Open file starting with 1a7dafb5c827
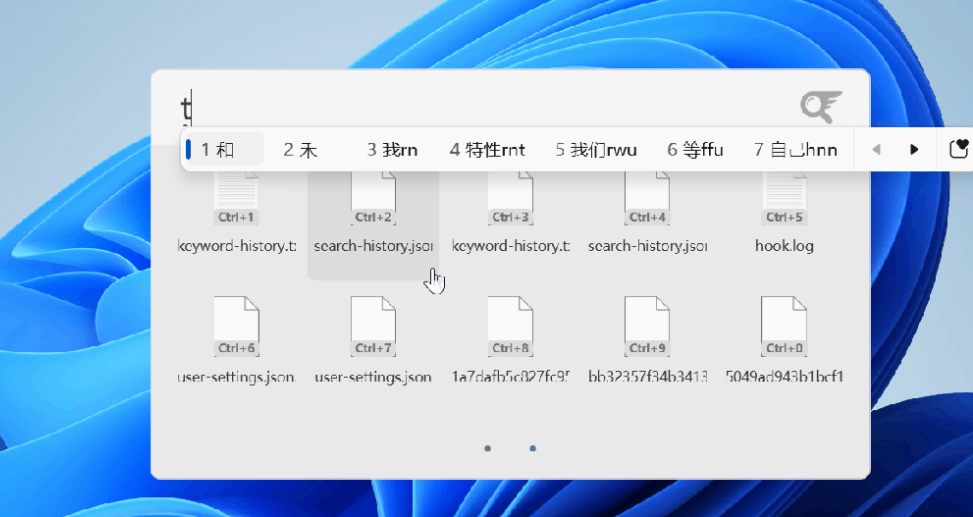The image size is (973, 517). pos(510,339)
